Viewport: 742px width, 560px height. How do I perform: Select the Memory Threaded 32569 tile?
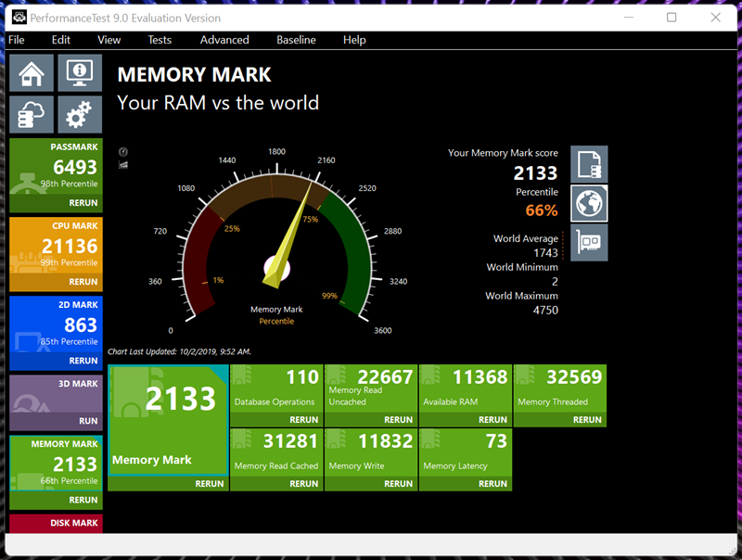coord(560,388)
